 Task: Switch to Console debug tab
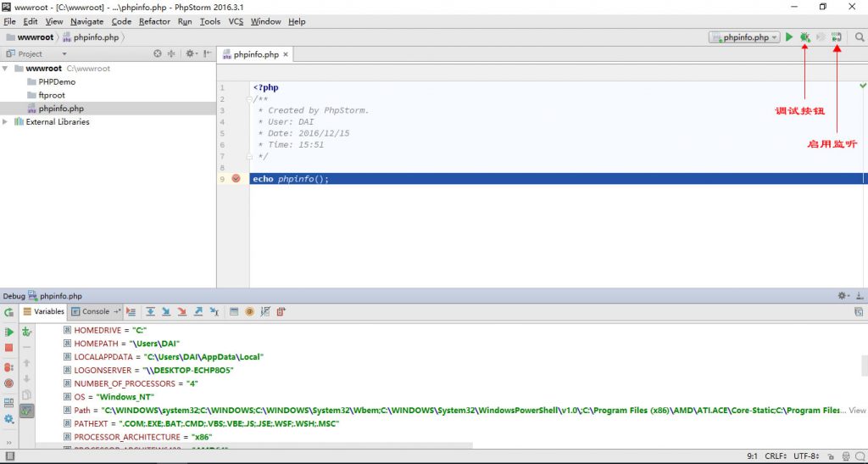pos(95,311)
